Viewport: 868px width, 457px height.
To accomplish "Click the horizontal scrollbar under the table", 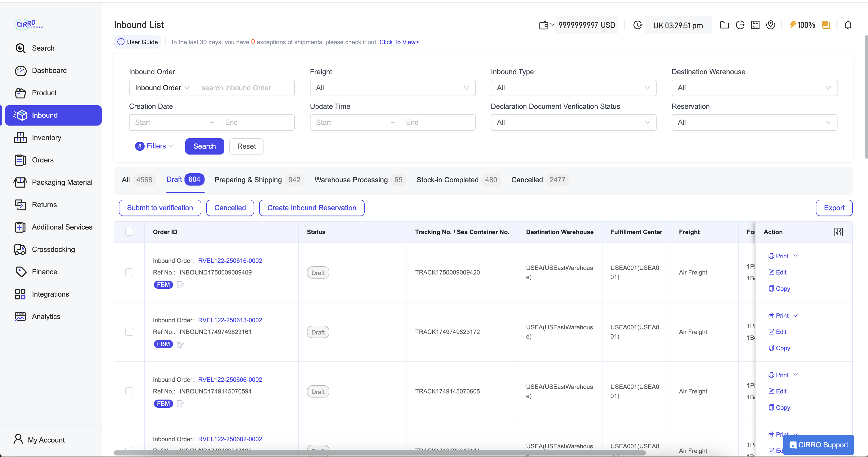I will [379, 453].
